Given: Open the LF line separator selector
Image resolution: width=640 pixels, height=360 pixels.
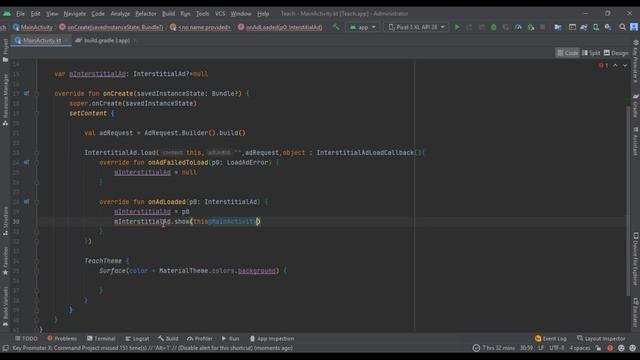Looking at the screenshot, I should (541, 348).
